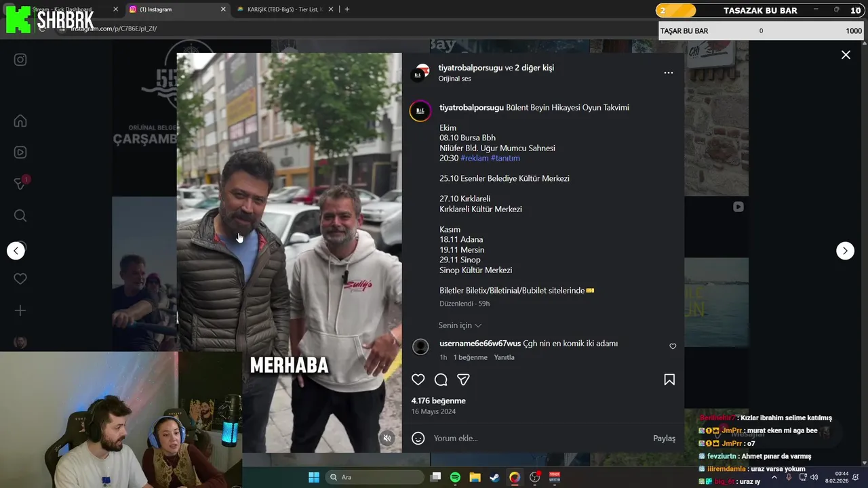868x488 pixels.
Task: Open Voicemeeter from the taskbar
Action: pos(555,477)
